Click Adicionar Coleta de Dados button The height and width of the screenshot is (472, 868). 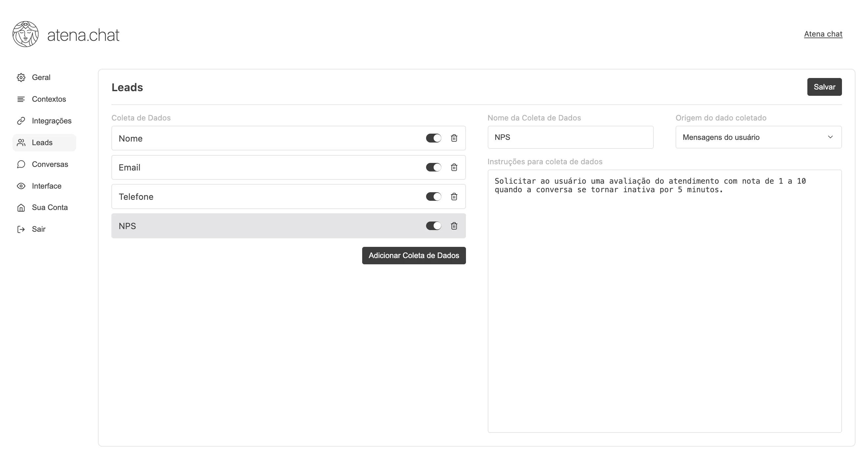tap(414, 255)
